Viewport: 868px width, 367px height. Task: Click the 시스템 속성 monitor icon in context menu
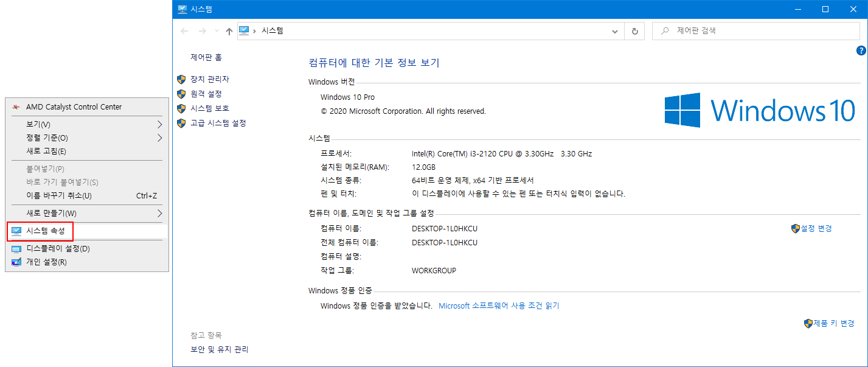(16, 231)
